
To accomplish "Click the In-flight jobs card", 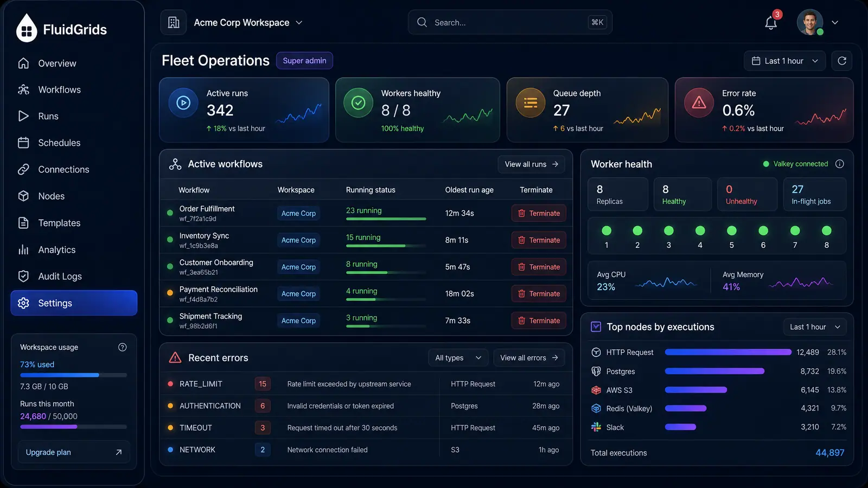I will coord(815,194).
